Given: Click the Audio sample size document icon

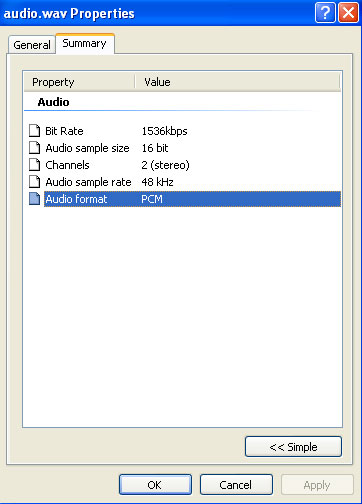Looking at the screenshot, I should [34, 148].
